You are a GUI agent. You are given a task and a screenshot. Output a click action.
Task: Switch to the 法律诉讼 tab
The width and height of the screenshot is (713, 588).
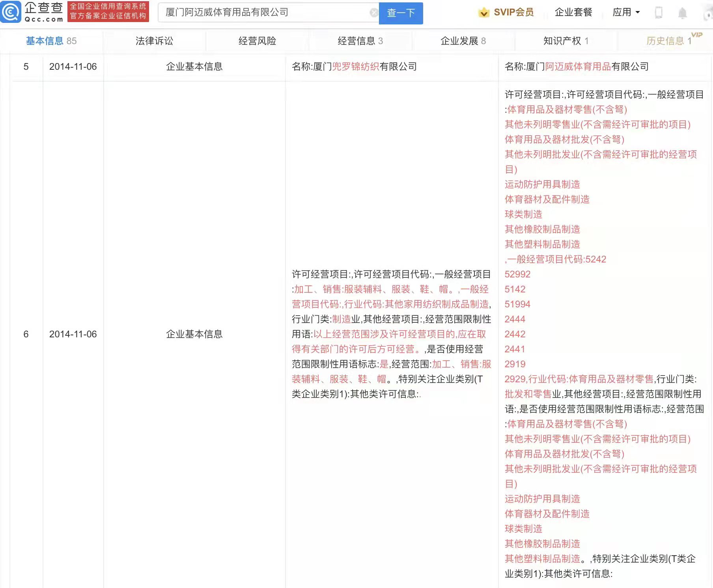(154, 41)
